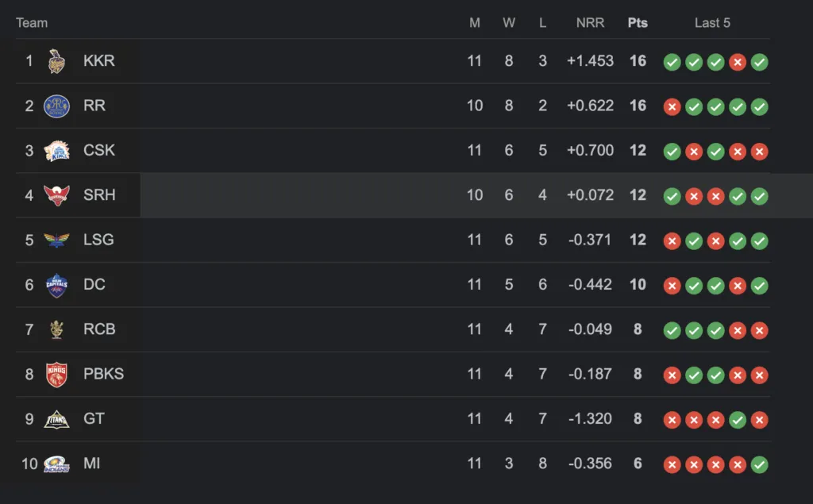813x504 pixels.
Task: Click the Last 5 column header
Action: [x=712, y=23]
